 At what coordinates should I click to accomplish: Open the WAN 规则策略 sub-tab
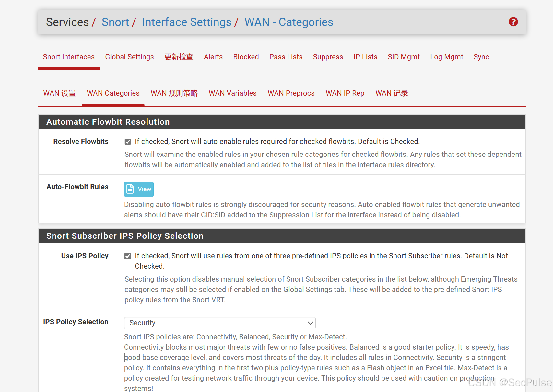pyautogui.click(x=174, y=93)
